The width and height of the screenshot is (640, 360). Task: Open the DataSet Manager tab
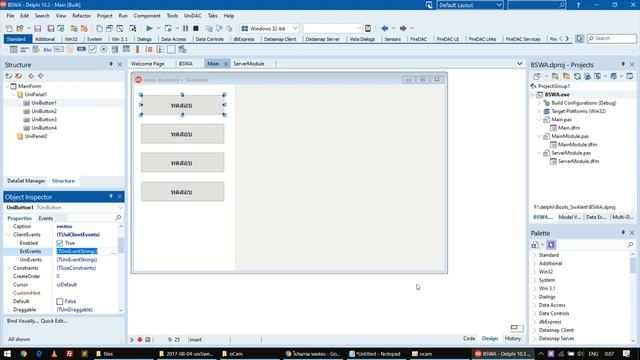tap(26, 181)
